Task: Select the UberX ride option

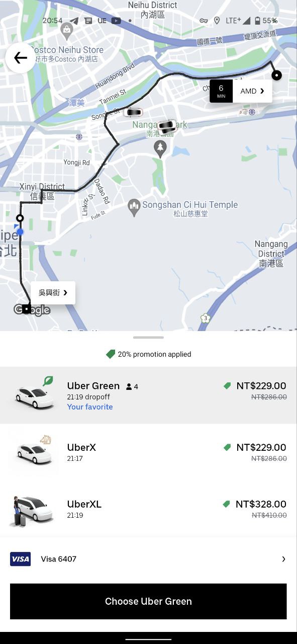Action: pos(148,452)
